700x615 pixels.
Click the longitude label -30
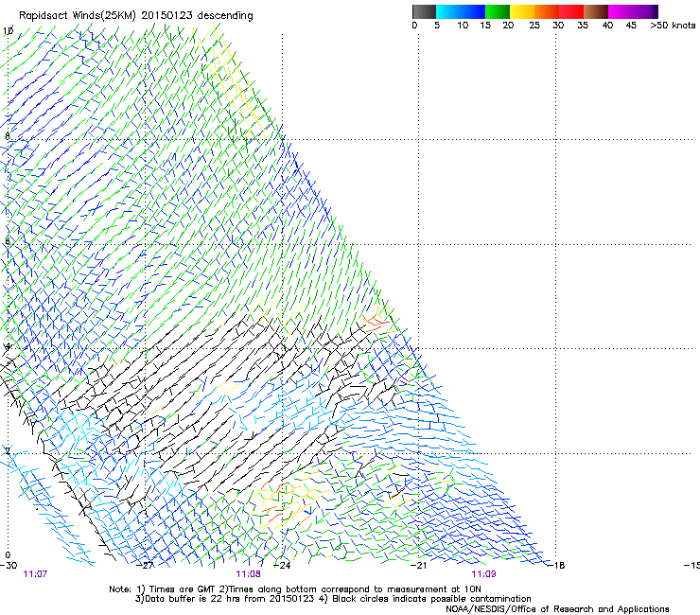coord(9,566)
